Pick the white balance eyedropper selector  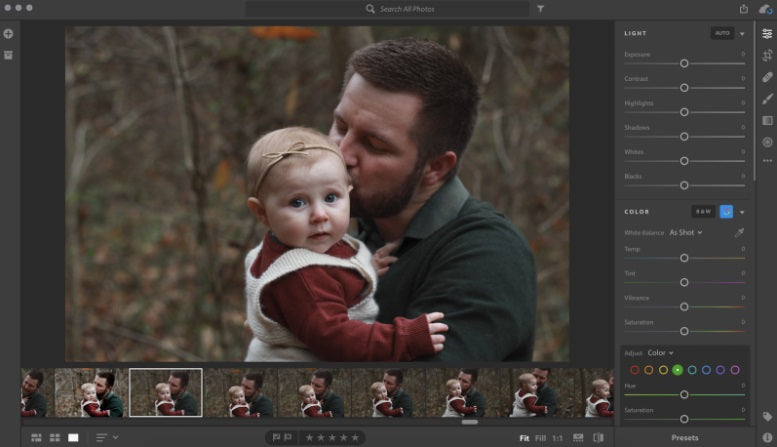[x=739, y=232]
